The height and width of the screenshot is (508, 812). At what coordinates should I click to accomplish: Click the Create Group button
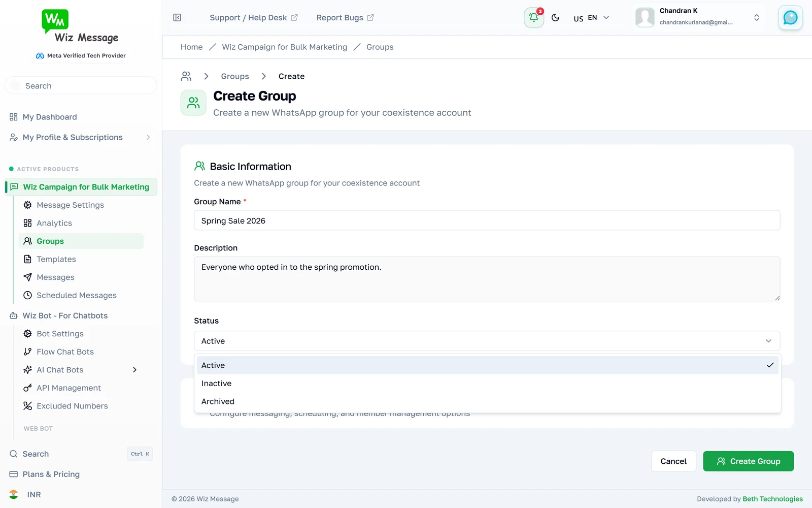point(748,461)
